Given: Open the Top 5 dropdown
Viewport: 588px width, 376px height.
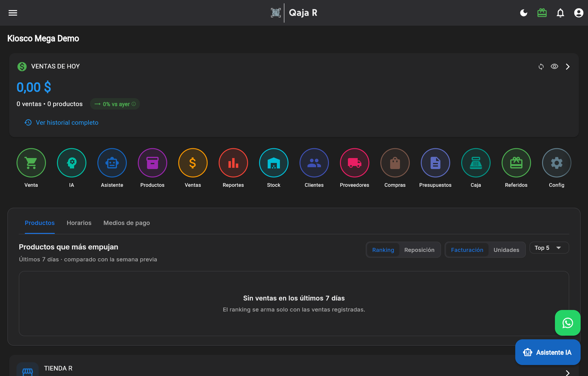Looking at the screenshot, I should 549,248.
